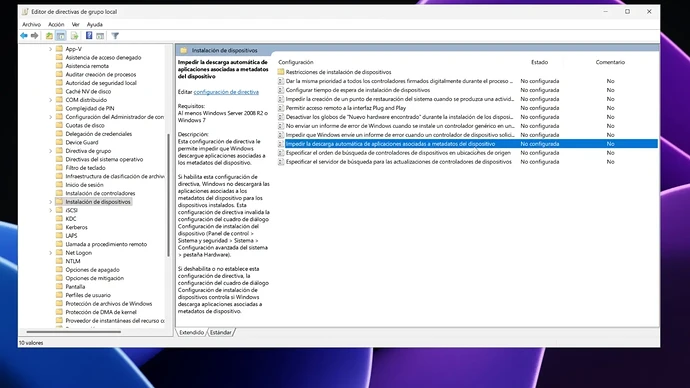Open the Ver menu

click(76, 25)
